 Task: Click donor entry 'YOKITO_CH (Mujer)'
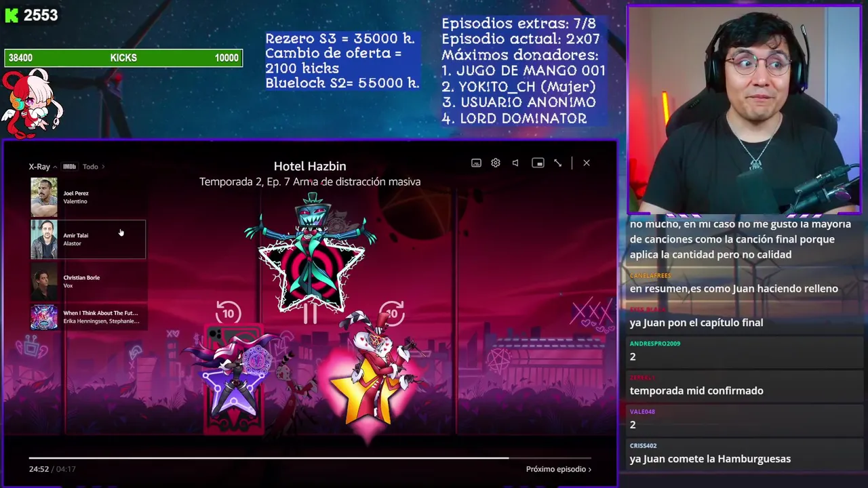[519, 87]
